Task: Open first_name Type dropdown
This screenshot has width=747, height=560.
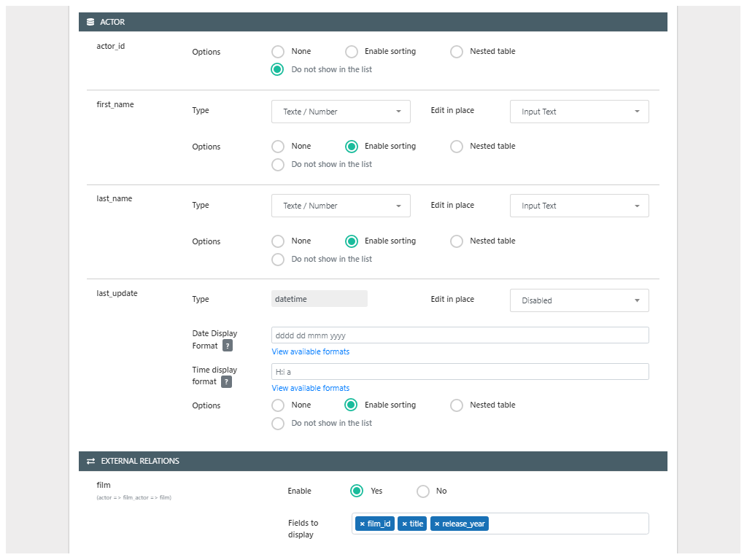Action: coord(341,112)
